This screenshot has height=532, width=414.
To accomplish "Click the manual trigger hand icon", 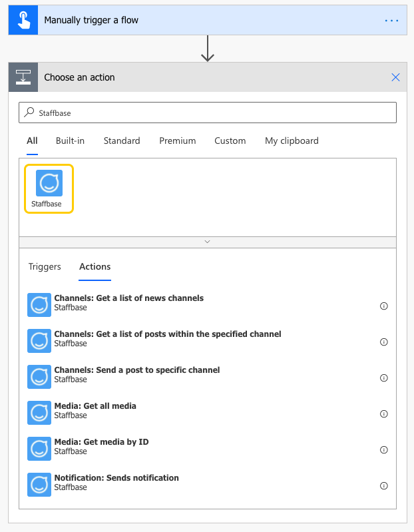I will (23, 20).
